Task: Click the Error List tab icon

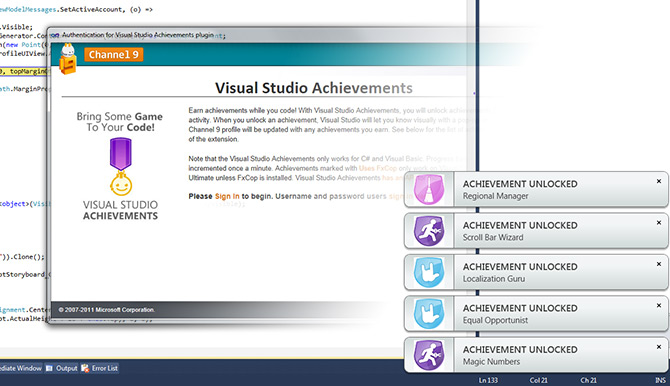Action: pyautogui.click(x=85, y=368)
